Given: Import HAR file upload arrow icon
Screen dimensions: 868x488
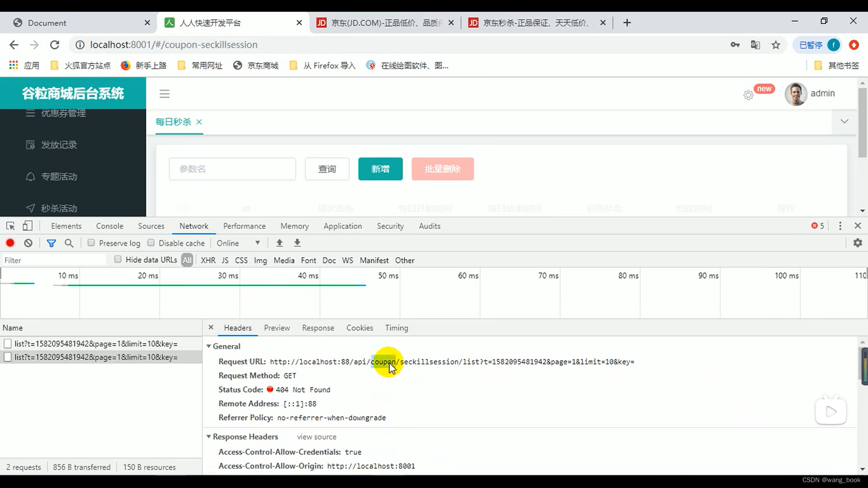Looking at the screenshot, I should pyautogui.click(x=279, y=243).
